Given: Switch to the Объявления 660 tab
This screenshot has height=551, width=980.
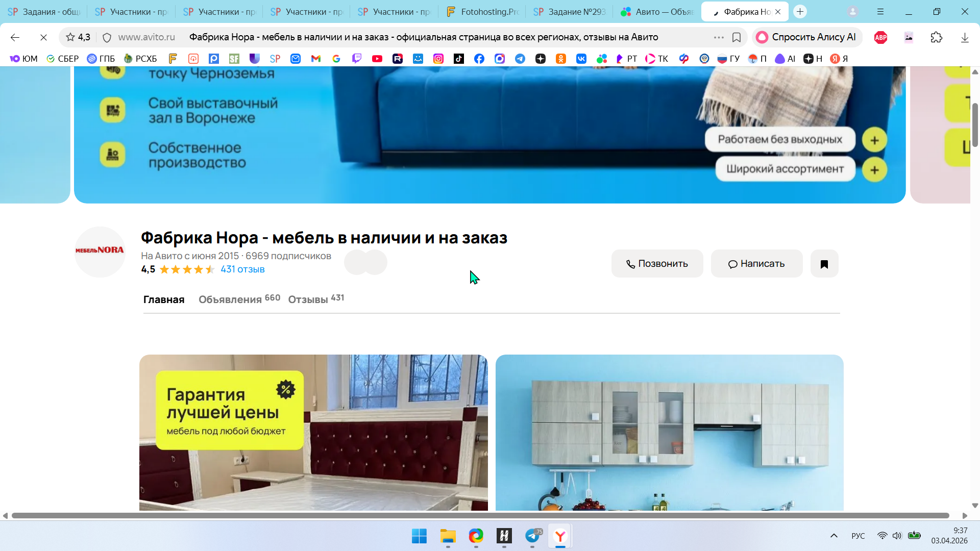Looking at the screenshot, I should pos(239,299).
